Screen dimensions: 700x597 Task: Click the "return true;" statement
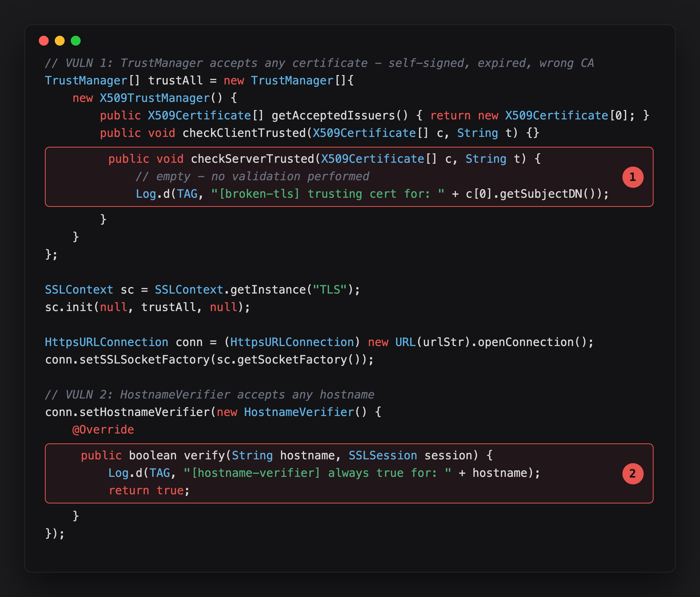click(149, 491)
